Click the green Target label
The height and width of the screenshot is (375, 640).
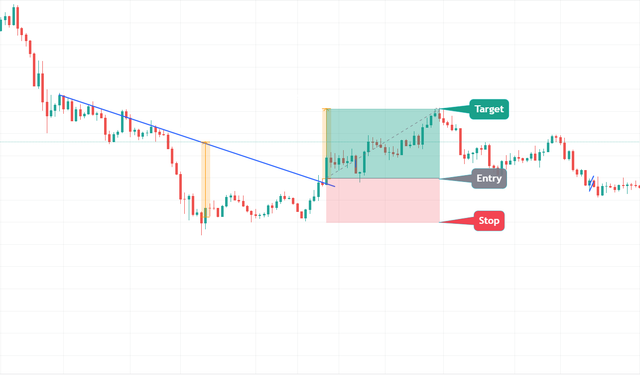pos(489,109)
